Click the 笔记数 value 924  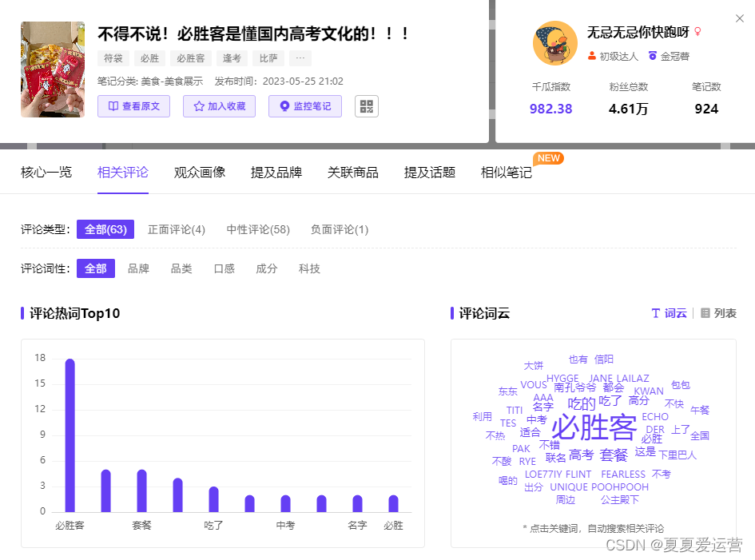(706, 109)
